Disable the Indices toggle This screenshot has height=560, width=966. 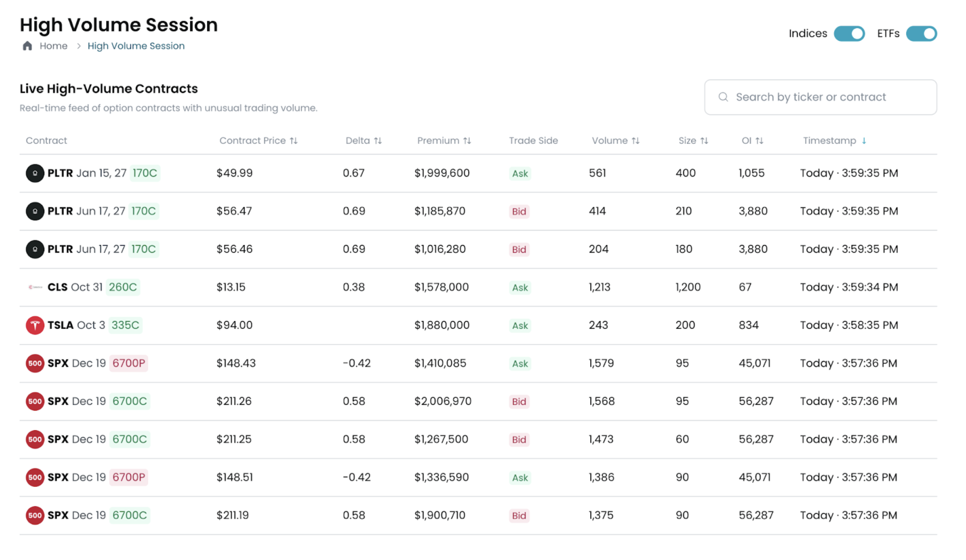(849, 34)
